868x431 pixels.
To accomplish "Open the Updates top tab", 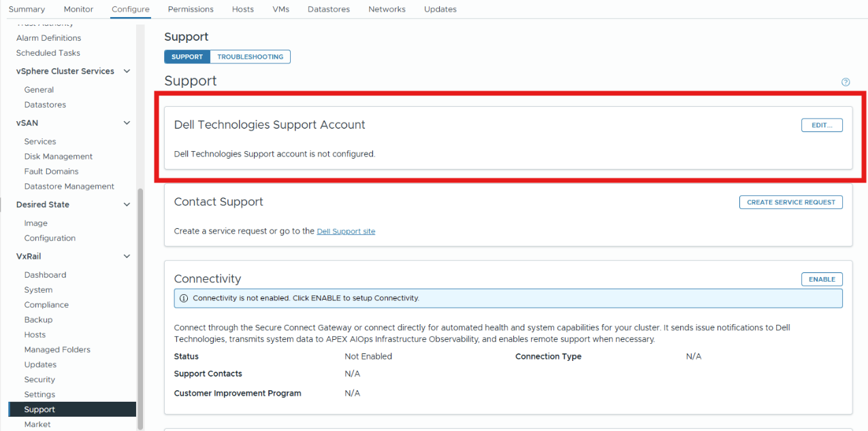I will pos(440,9).
